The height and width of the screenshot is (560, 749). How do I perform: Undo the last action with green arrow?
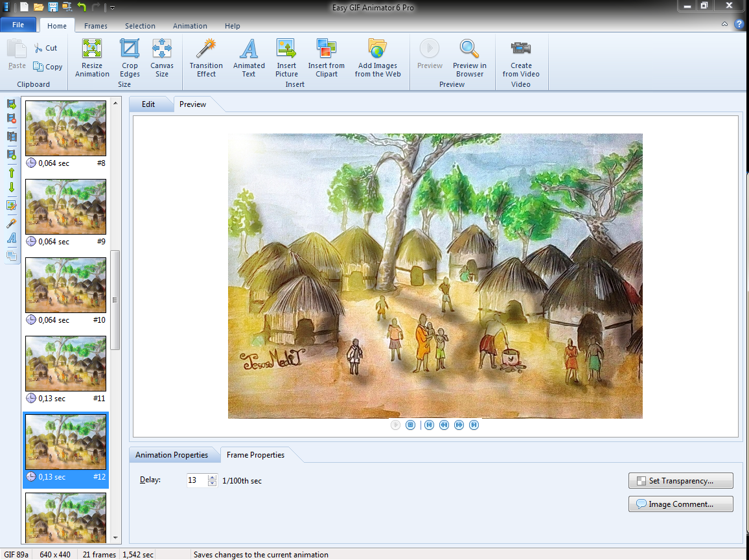82,7
